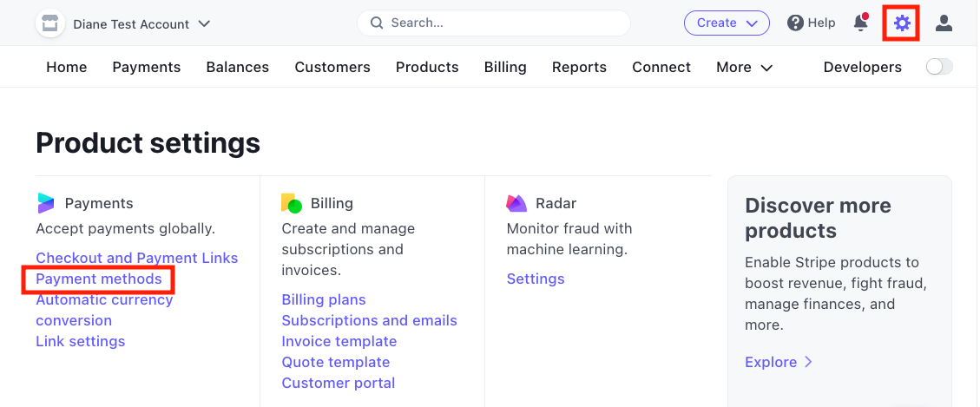Click the store account avatar icon

50,23
